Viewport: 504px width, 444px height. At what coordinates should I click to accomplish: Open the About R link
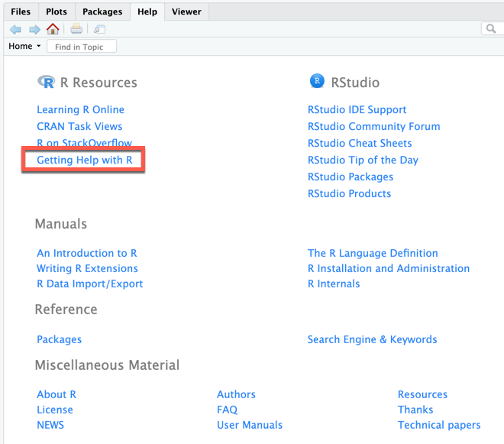coord(57,394)
